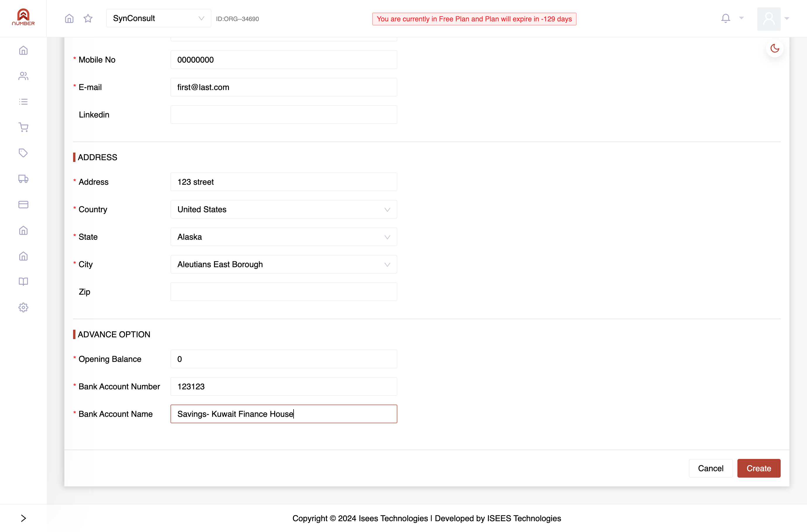Click the favorites star icon

tap(88, 18)
